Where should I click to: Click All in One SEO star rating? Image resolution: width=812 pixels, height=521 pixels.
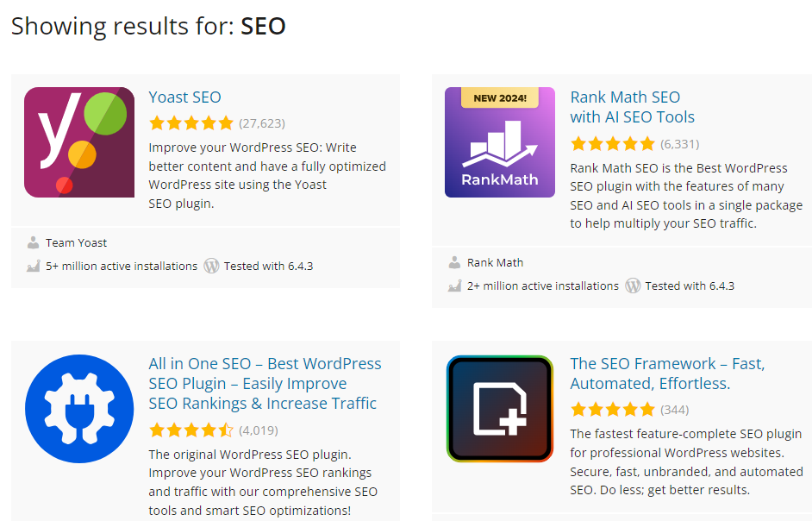pyautogui.click(x=191, y=430)
